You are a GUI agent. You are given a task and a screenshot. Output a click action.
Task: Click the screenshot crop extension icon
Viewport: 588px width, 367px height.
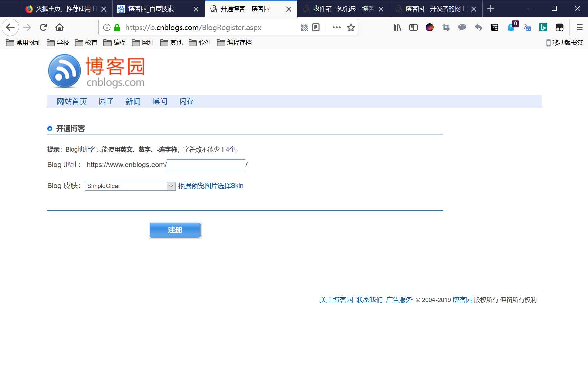tap(446, 27)
